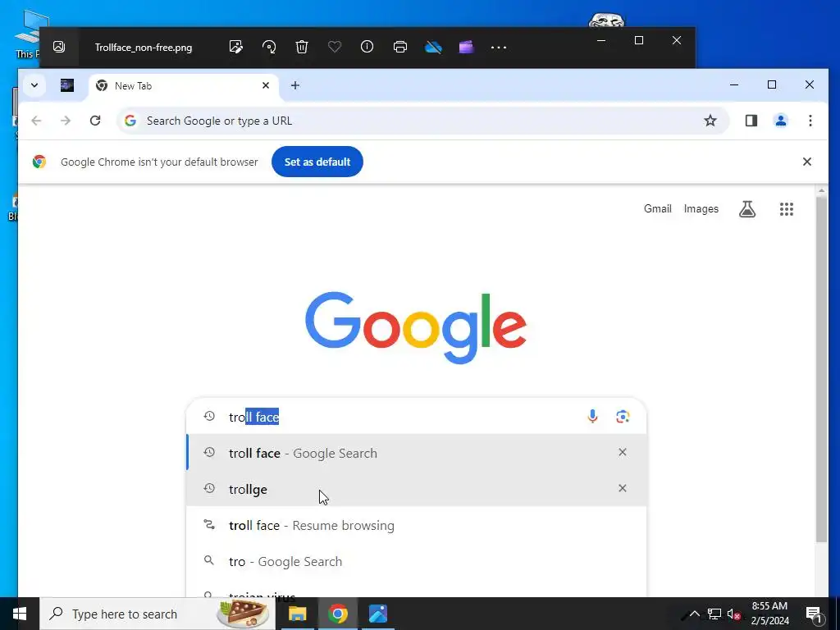The height and width of the screenshot is (630, 840).
Task: Click the Photos app gallery icon
Action: (x=59, y=47)
